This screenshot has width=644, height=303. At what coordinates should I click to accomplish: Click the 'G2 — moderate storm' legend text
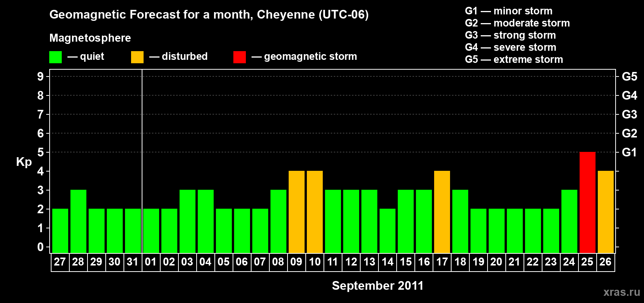[517, 23]
